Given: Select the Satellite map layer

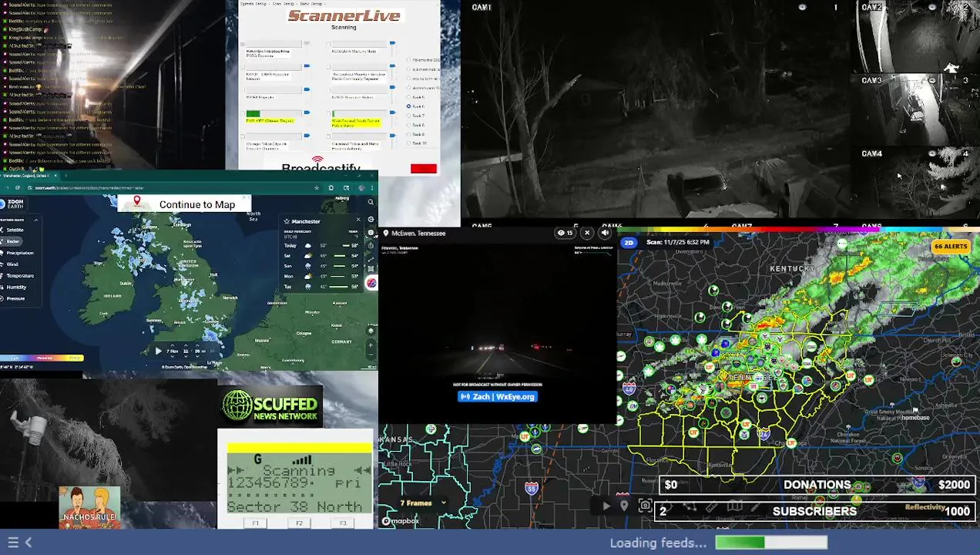Looking at the screenshot, I should pos(15,230).
